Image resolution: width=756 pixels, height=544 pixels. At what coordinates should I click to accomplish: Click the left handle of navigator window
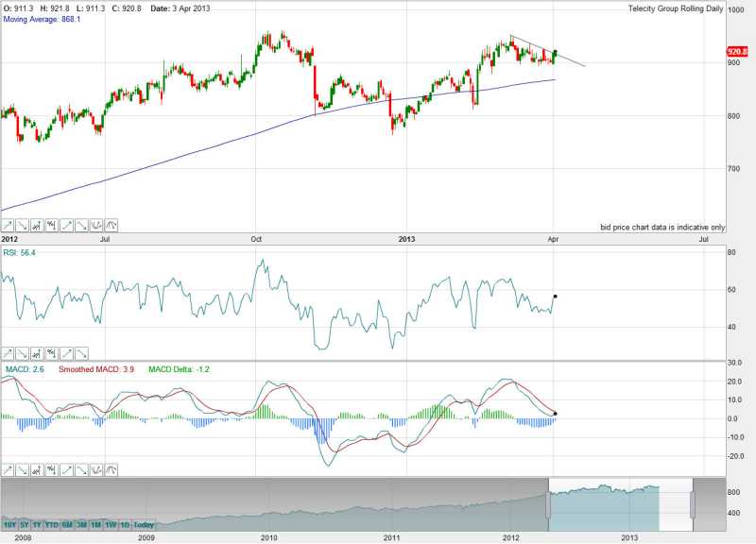tap(547, 505)
